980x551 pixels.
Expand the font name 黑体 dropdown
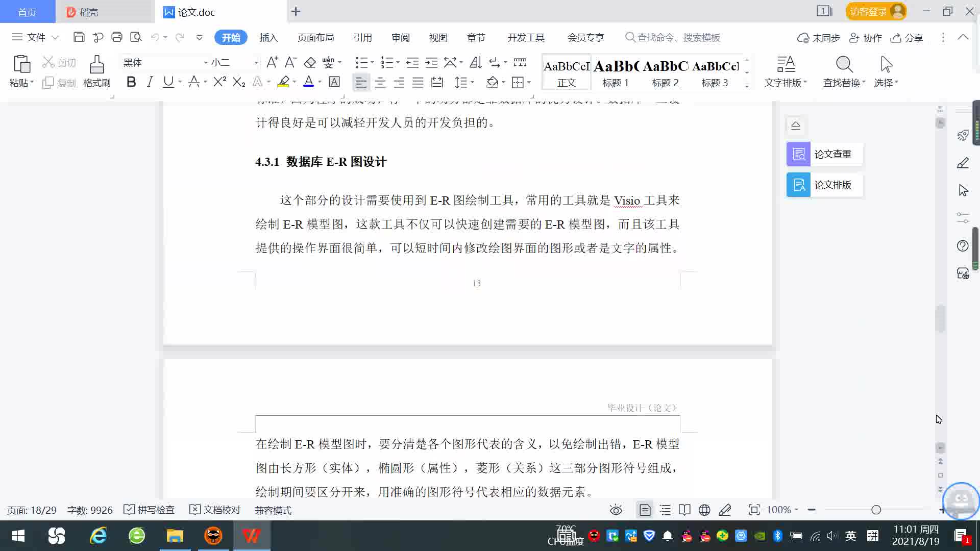(206, 62)
